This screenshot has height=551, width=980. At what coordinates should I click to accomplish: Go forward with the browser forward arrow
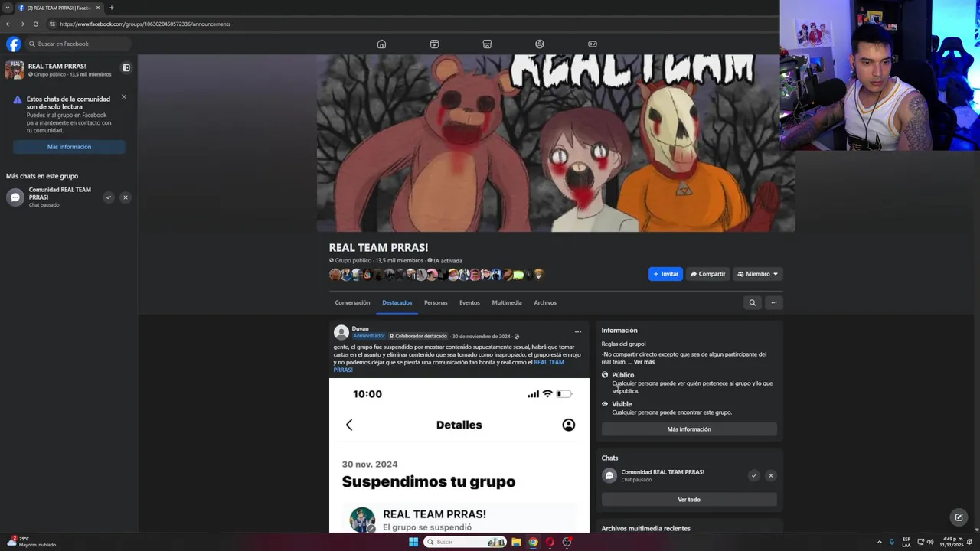coord(21,24)
